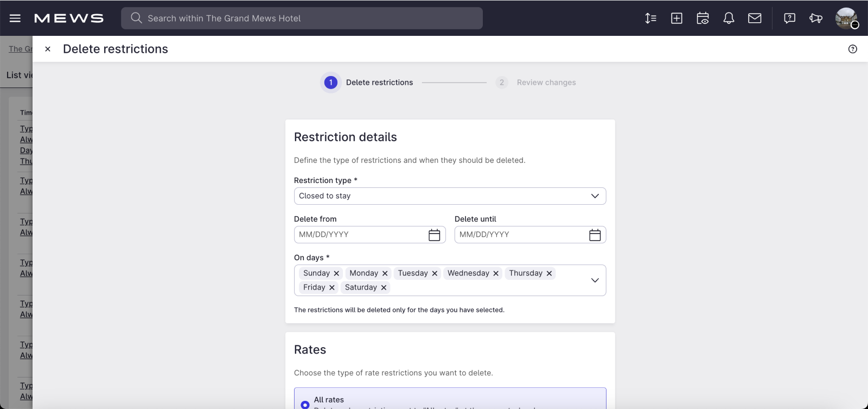This screenshot has height=409, width=868.
Task: Open Delete until calendar picker
Action: [x=595, y=235]
